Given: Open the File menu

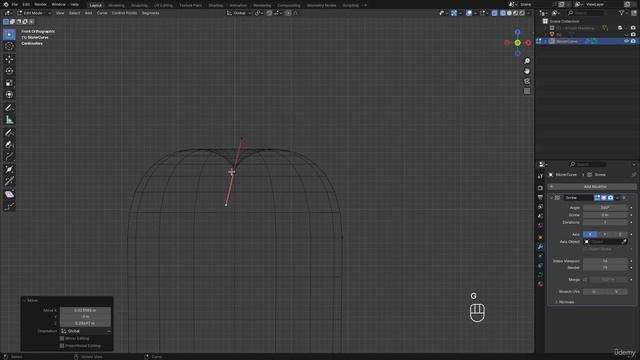Looking at the screenshot, I should pyautogui.click(x=15, y=4).
